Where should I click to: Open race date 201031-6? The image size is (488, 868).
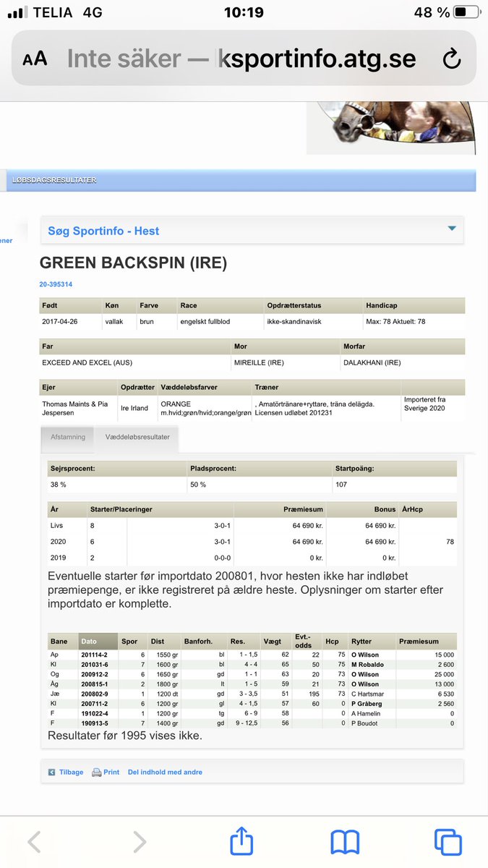point(95,664)
